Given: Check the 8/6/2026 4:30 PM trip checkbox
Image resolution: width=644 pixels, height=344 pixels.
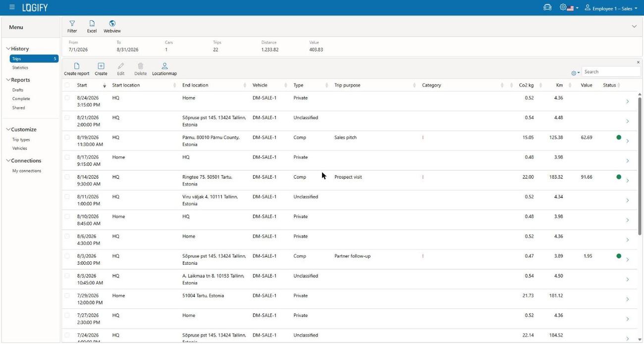Looking at the screenshot, I should (67, 236).
